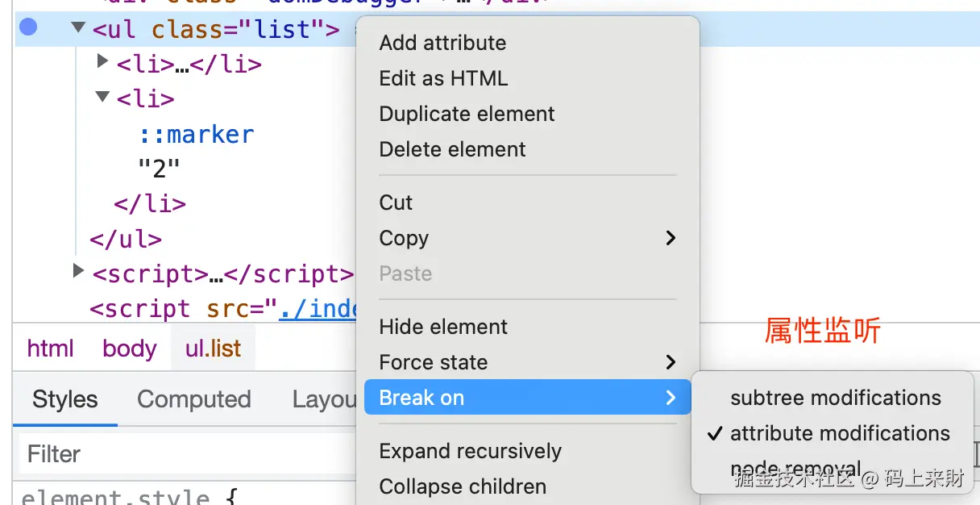Enable break on subtree modifications

click(x=835, y=398)
